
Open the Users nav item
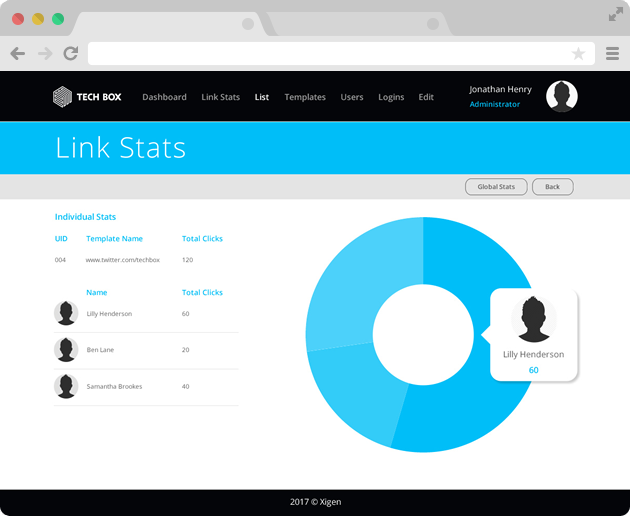tap(352, 97)
